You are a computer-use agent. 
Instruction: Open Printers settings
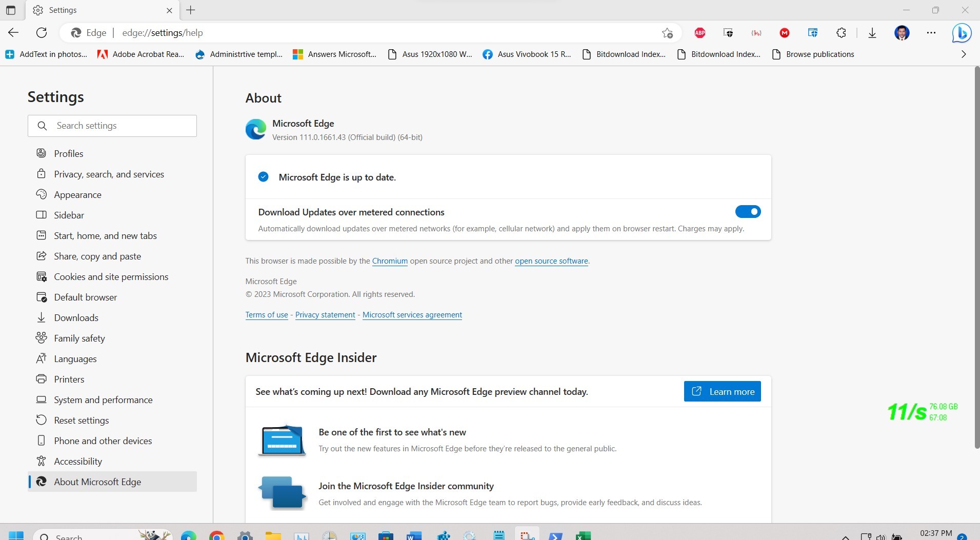coord(112,379)
